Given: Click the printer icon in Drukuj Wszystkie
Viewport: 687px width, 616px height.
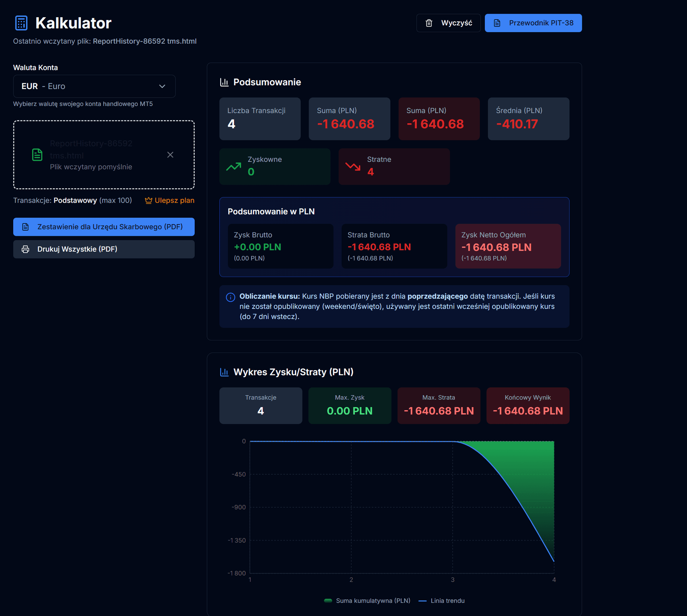Looking at the screenshot, I should click(25, 249).
